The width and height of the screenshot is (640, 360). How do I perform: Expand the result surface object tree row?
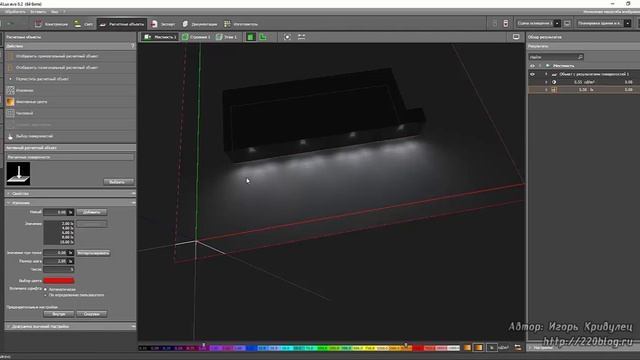[546, 74]
